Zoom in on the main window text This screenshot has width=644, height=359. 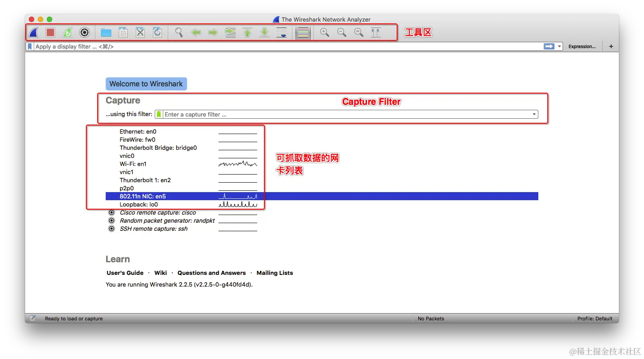click(x=325, y=32)
